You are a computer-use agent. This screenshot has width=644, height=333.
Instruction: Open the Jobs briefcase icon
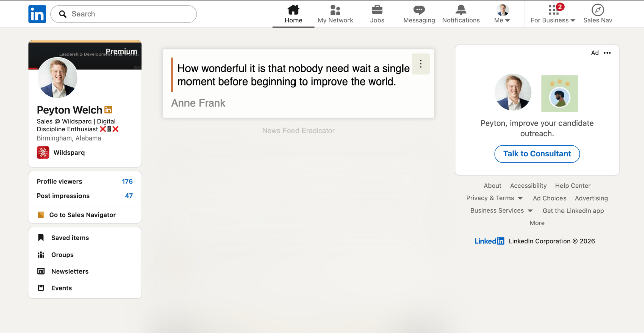point(377,10)
